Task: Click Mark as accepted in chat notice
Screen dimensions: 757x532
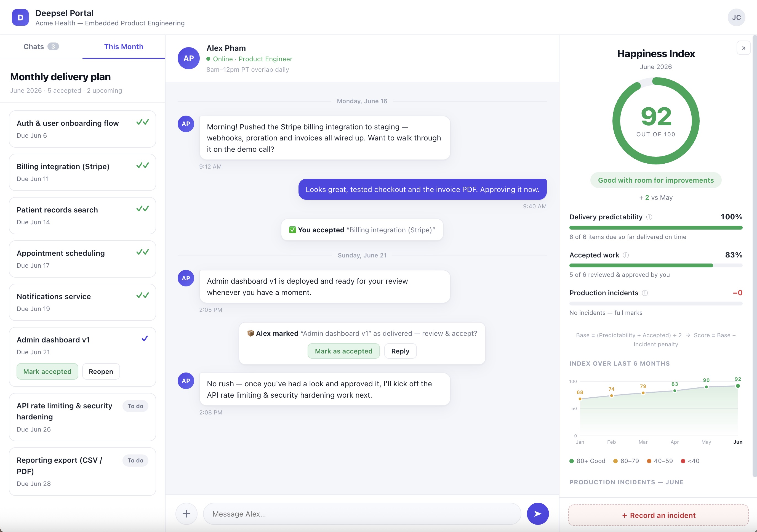Action: (x=343, y=351)
